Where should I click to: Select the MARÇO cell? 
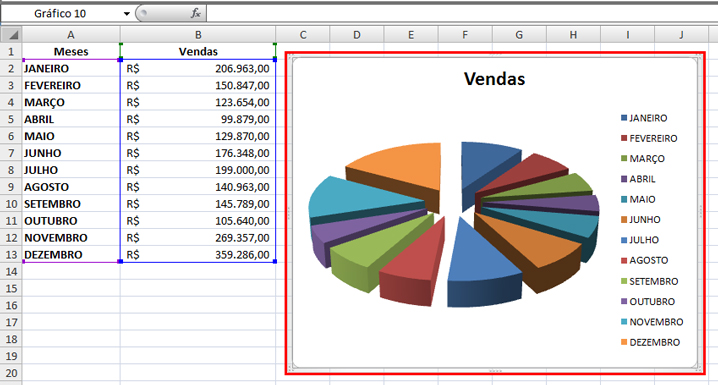[x=71, y=103]
